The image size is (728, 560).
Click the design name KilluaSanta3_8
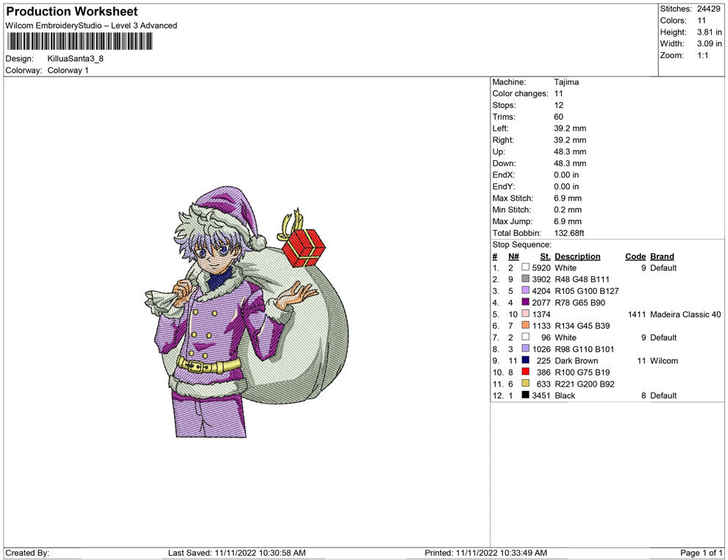[x=75, y=59]
